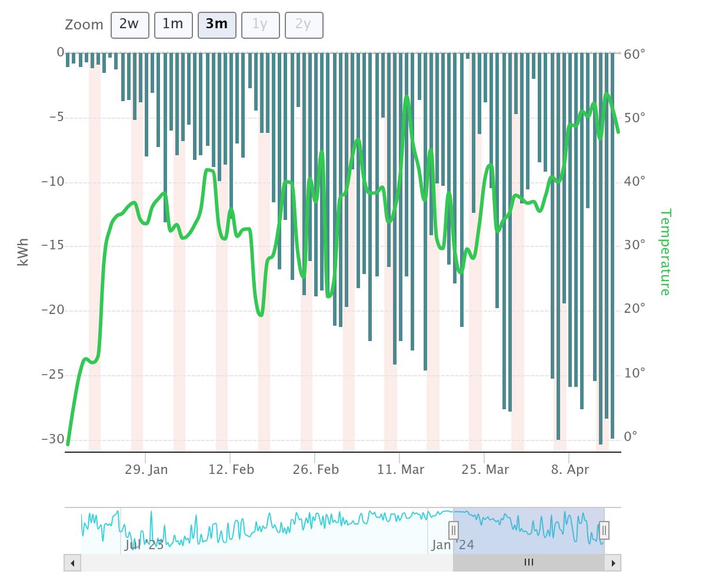Viewport: 706px width, 588px height.
Task: Click the 29. Jan x-axis label
Action: click(x=146, y=470)
